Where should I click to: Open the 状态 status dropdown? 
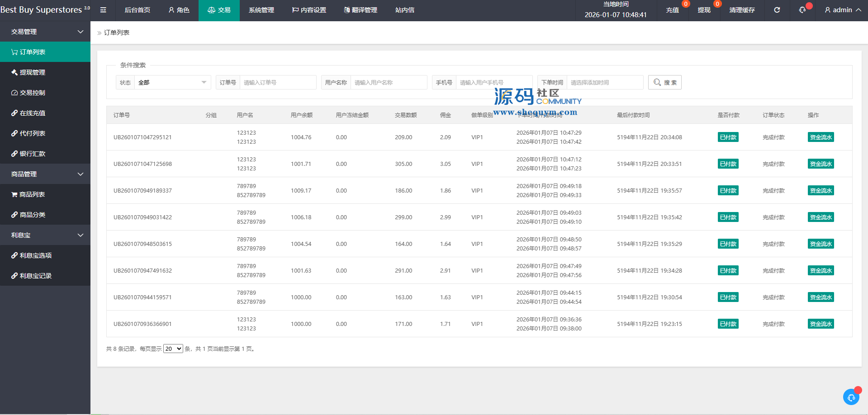(172, 82)
